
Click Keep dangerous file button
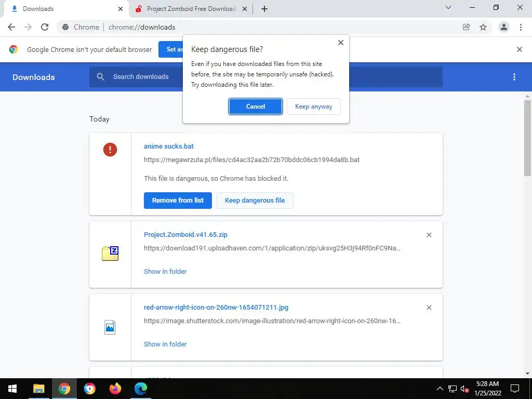[x=255, y=201]
